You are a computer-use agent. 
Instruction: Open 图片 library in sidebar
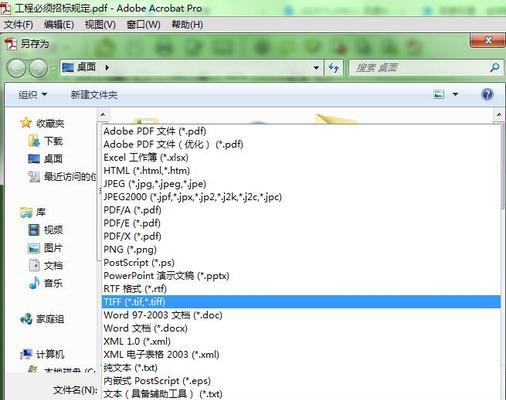(53, 248)
